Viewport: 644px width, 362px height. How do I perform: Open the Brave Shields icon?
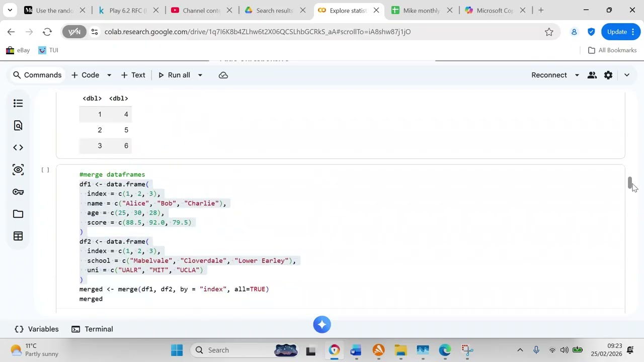(591, 32)
